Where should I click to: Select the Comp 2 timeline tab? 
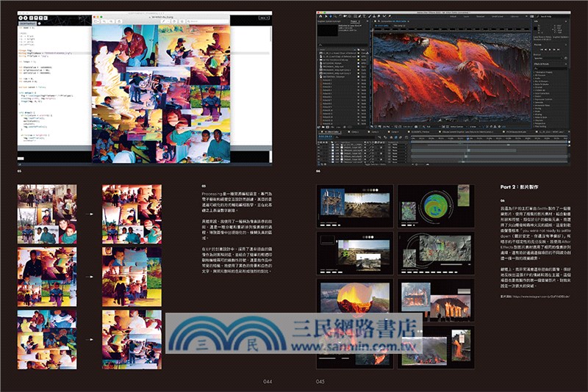coord(352,132)
